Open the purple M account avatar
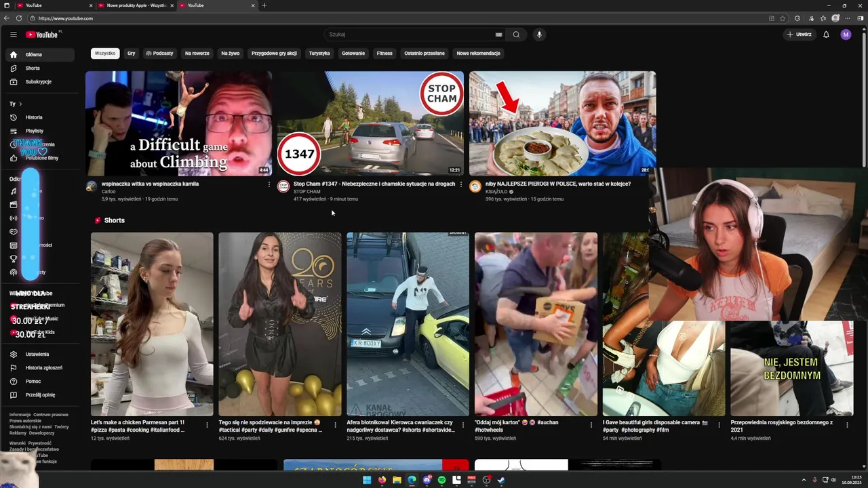This screenshot has height=488, width=868. click(x=846, y=35)
